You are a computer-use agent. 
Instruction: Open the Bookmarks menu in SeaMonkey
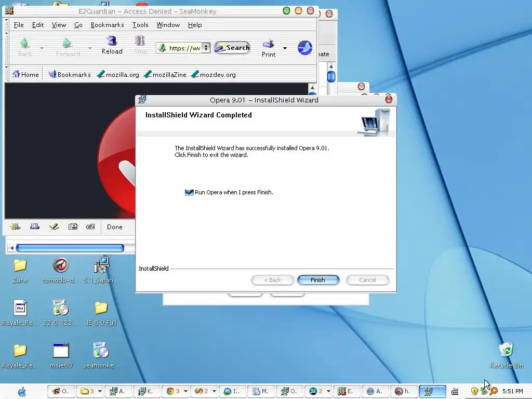click(107, 25)
